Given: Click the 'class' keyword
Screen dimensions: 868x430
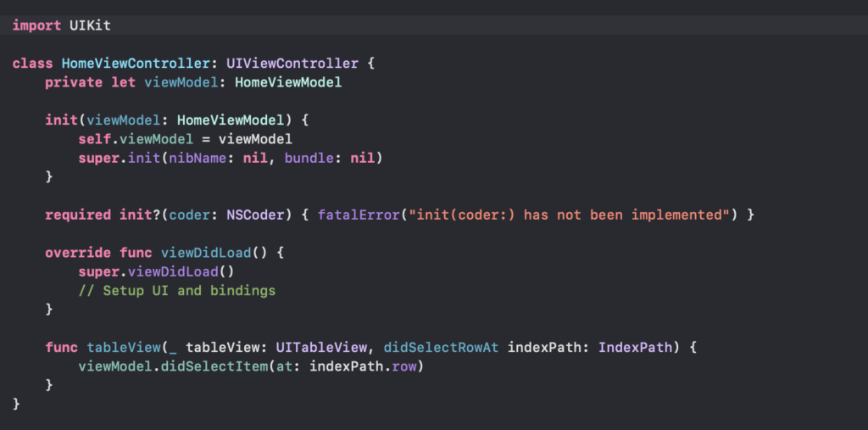Looking at the screenshot, I should pos(33,64).
